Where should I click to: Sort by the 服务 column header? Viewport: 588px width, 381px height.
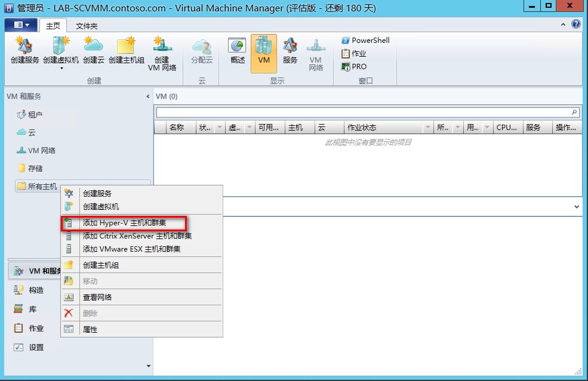[x=537, y=128]
